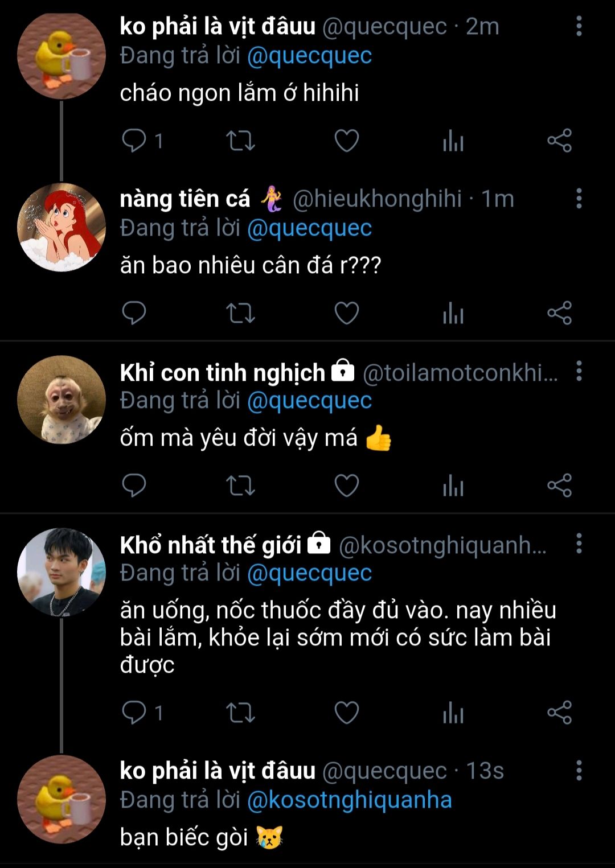Open more options for nàng tiên cá's reply
The width and height of the screenshot is (615, 868).
579,199
